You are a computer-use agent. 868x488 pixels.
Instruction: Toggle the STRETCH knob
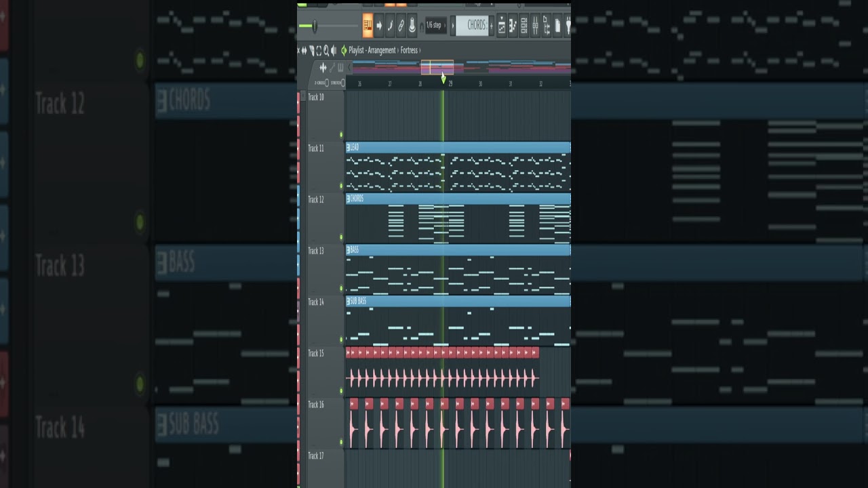pos(342,83)
